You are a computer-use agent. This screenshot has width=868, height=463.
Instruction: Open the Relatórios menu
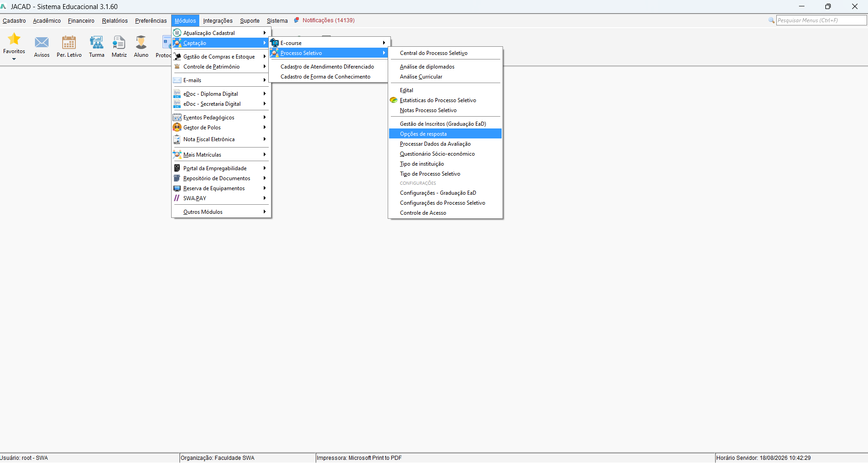click(115, 20)
